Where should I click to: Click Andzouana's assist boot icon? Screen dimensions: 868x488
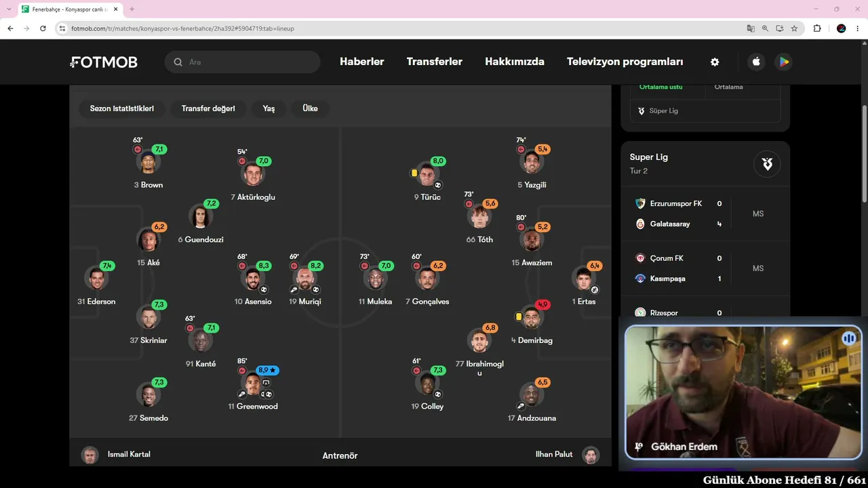(521, 406)
